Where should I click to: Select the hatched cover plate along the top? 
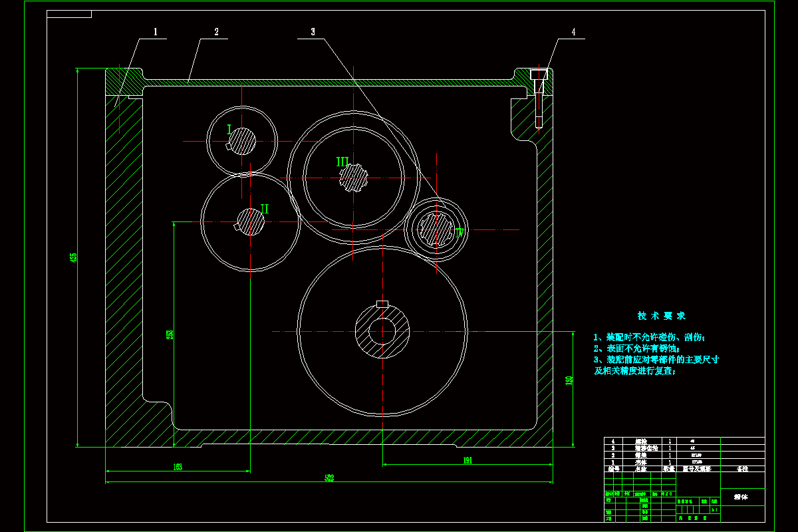(x=330, y=82)
